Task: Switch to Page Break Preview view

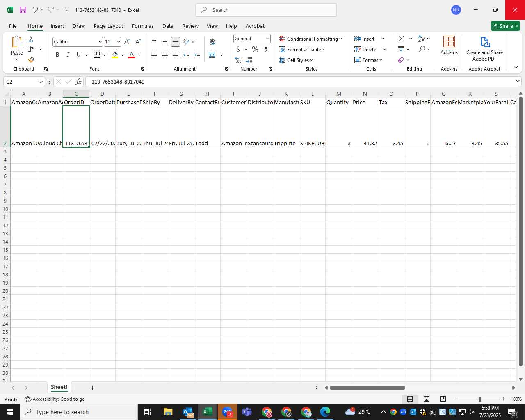Action: pos(443,399)
